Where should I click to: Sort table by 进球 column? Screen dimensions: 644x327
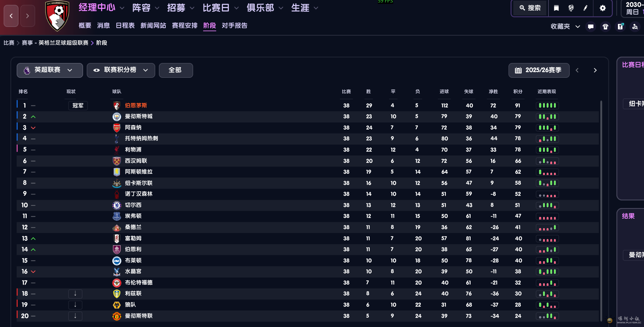tap(444, 91)
